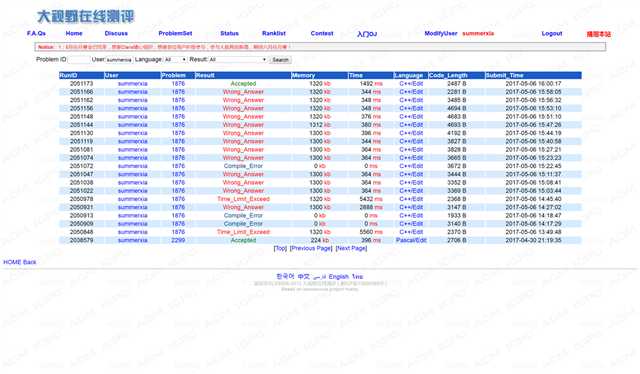The height and width of the screenshot is (374, 640).
Task: Open Time_Limit_Exceed result of run 2050978
Action: coord(243,199)
